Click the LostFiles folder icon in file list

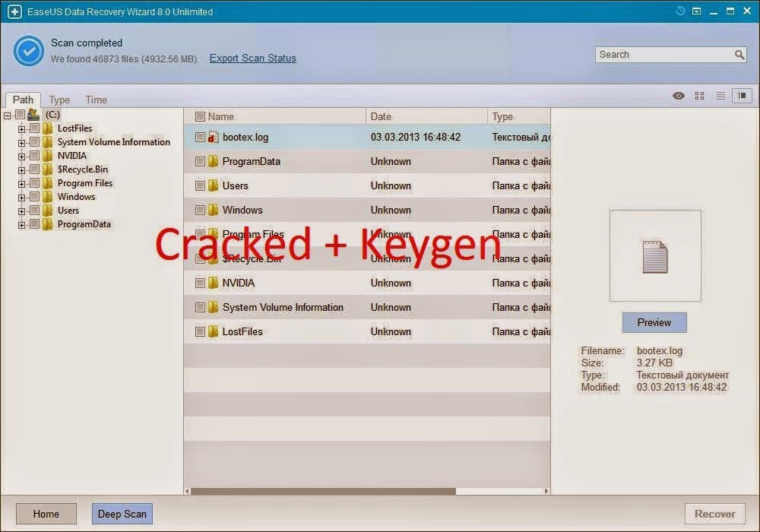point(214,331)
